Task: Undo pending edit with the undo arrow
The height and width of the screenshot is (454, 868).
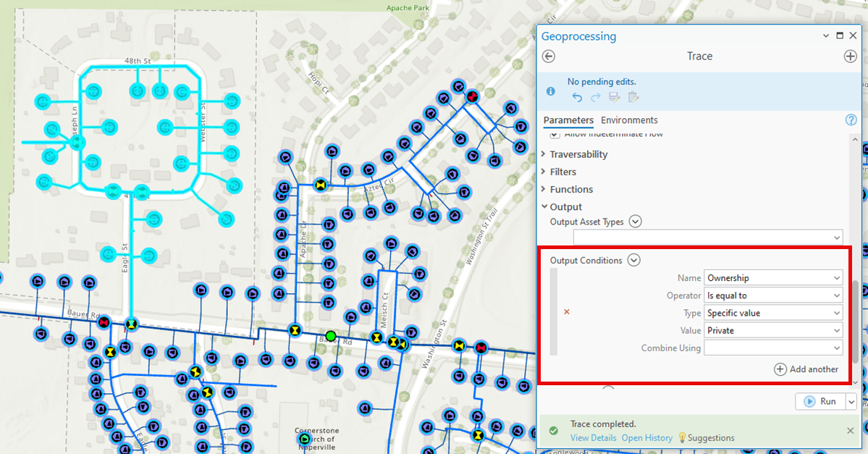Action: [x=577, y=98]
